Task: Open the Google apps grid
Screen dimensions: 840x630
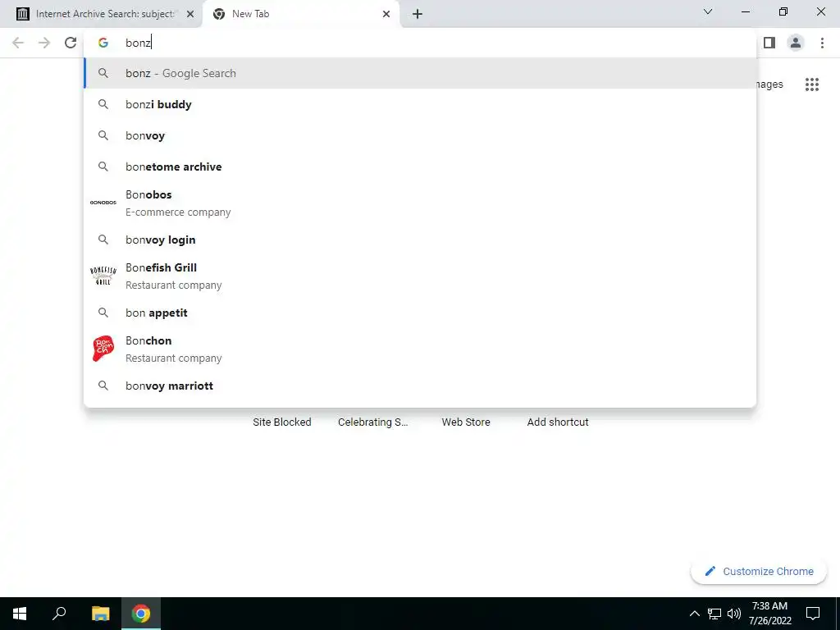Action: 812,84
